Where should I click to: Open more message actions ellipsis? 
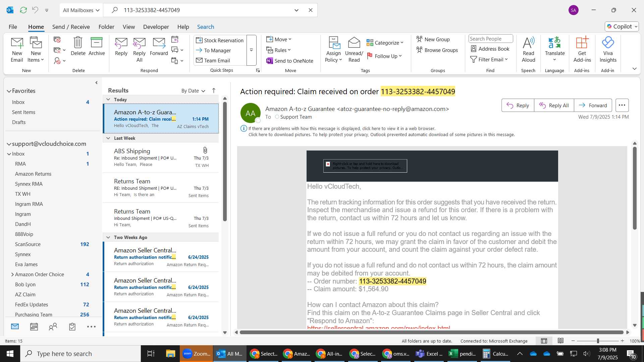pyautogui.click(x=622, y=105)
